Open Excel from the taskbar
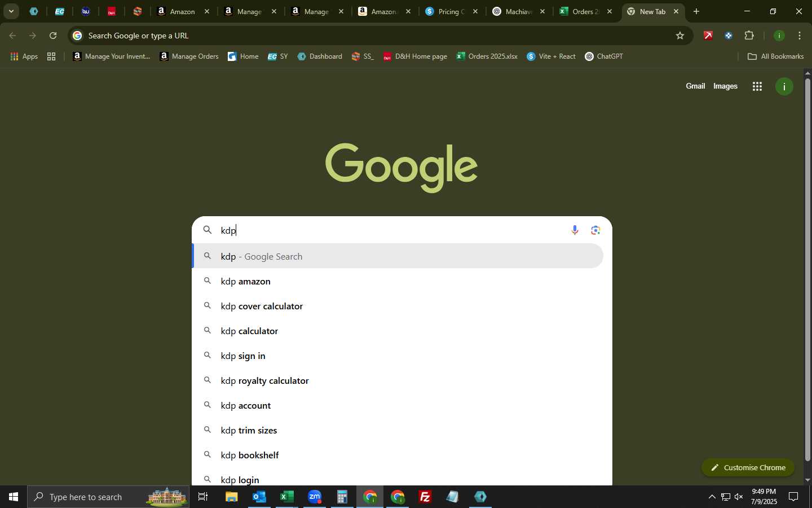This screenshot has width=812, height=508. point(287,497)
